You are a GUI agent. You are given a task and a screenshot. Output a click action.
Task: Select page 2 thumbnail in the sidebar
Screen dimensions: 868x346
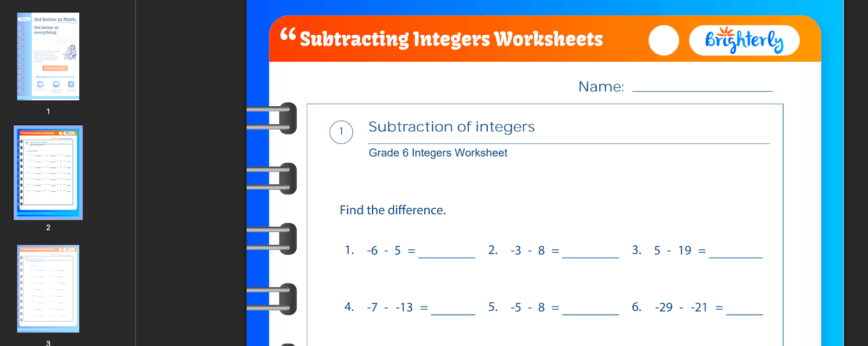(x=48, y=172)
